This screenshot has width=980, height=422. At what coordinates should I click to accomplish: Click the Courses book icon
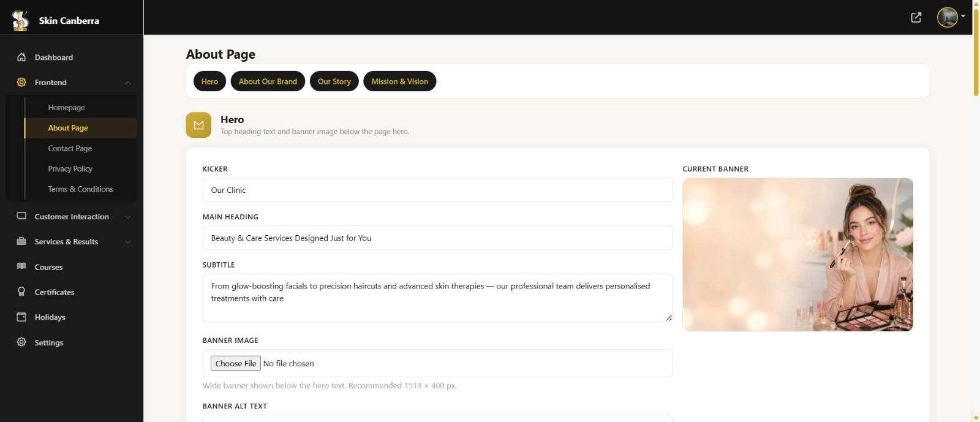click(21, 266)
